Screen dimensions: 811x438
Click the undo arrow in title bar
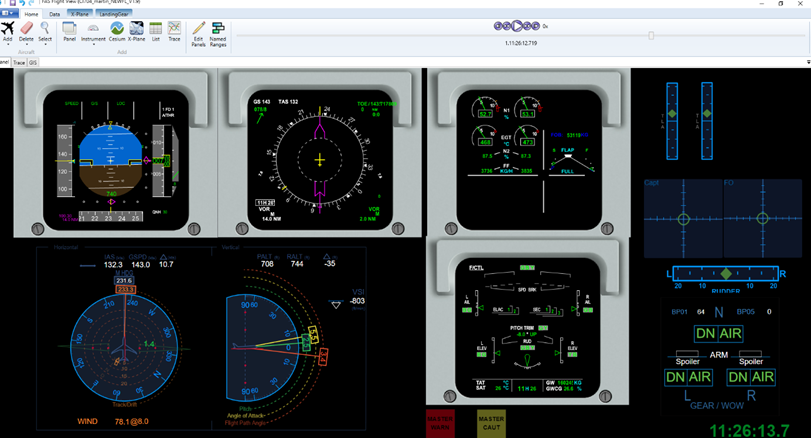pos(22,3)
